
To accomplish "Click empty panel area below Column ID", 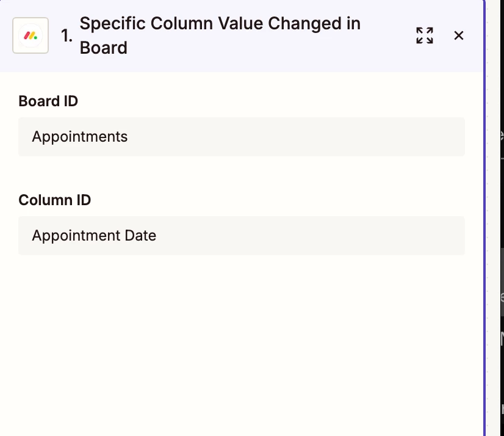I will point(241,342).
